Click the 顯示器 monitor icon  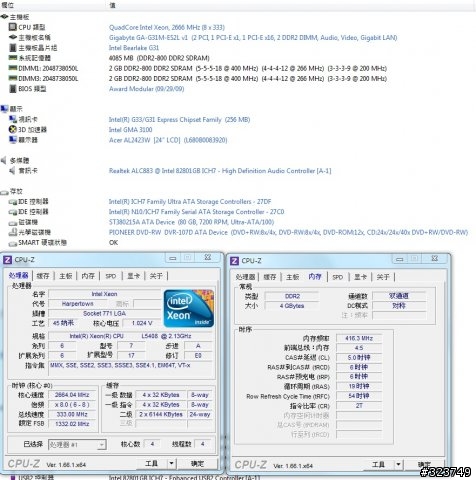tap(13, 140)
